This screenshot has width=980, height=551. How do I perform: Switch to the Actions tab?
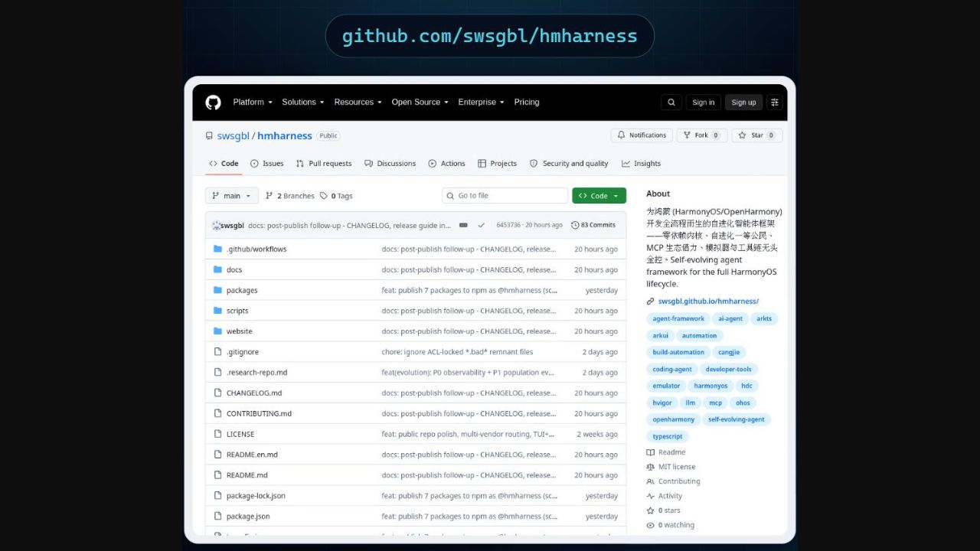(x=447, y=164)
